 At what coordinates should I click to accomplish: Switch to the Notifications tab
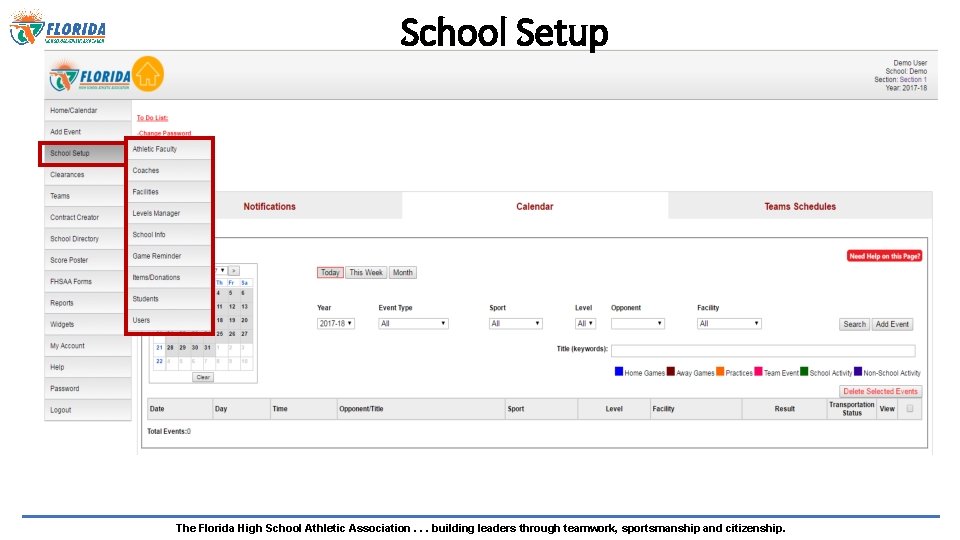point(269,206)
